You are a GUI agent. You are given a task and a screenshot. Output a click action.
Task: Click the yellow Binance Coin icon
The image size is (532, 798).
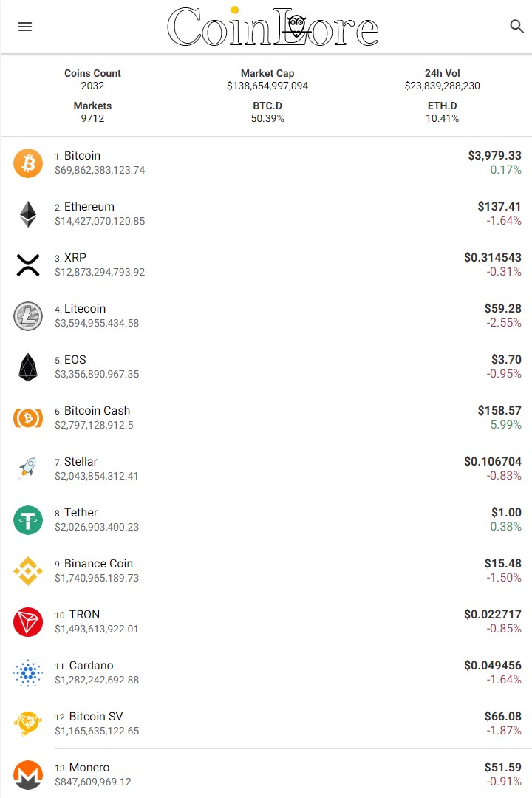point(28,570)
